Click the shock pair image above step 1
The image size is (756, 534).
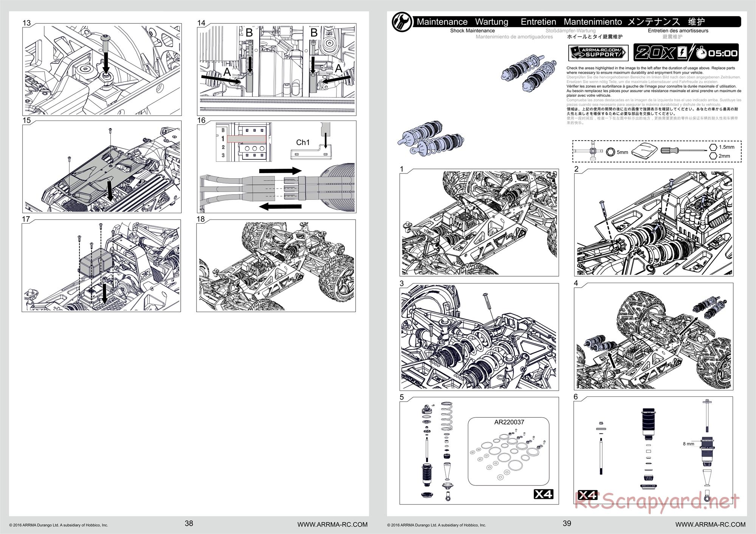tap(431, 138)
